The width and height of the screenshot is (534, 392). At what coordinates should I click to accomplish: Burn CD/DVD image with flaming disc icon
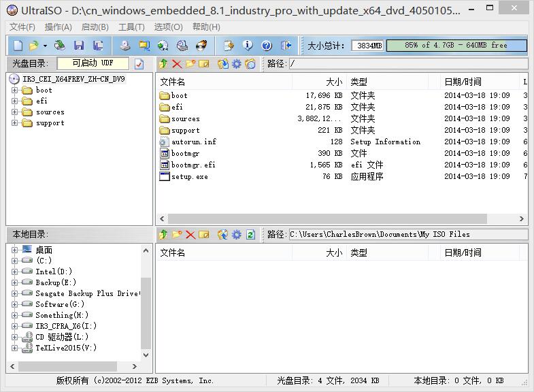(201, 46)
